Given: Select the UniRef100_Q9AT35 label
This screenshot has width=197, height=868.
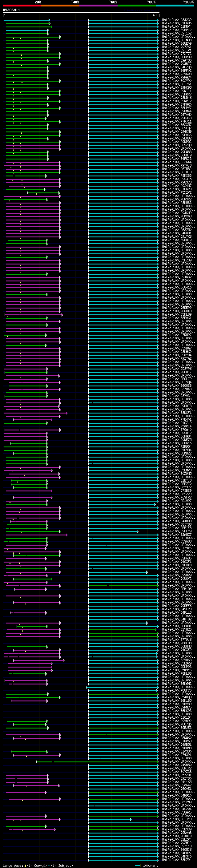Looking at the screenshot, I should coord(177,61).
